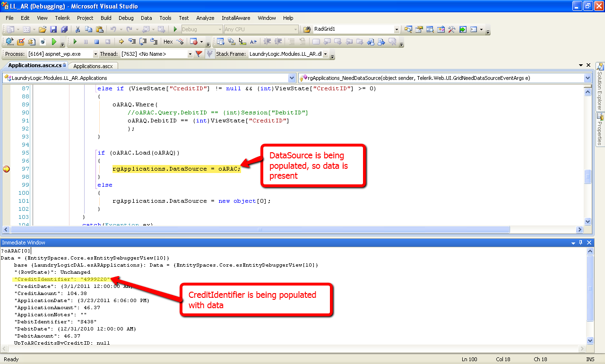Click Decrease Indent icon in text toolbar

(268, 42)
